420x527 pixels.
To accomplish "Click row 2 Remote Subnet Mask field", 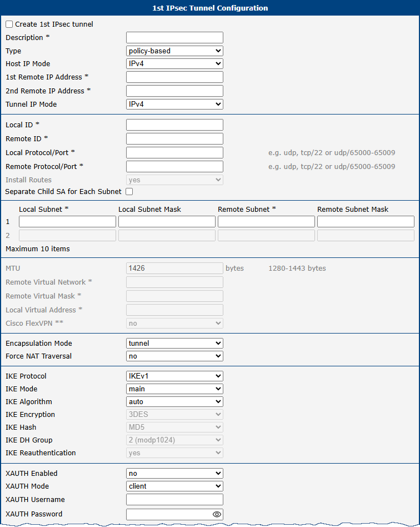I will [x=366, y=235].
